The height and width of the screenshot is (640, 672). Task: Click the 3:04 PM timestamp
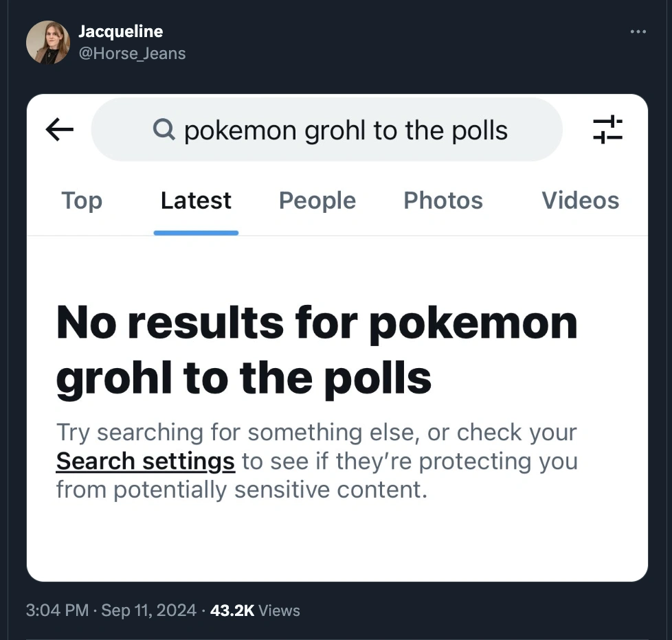click(x=58, y=610)
